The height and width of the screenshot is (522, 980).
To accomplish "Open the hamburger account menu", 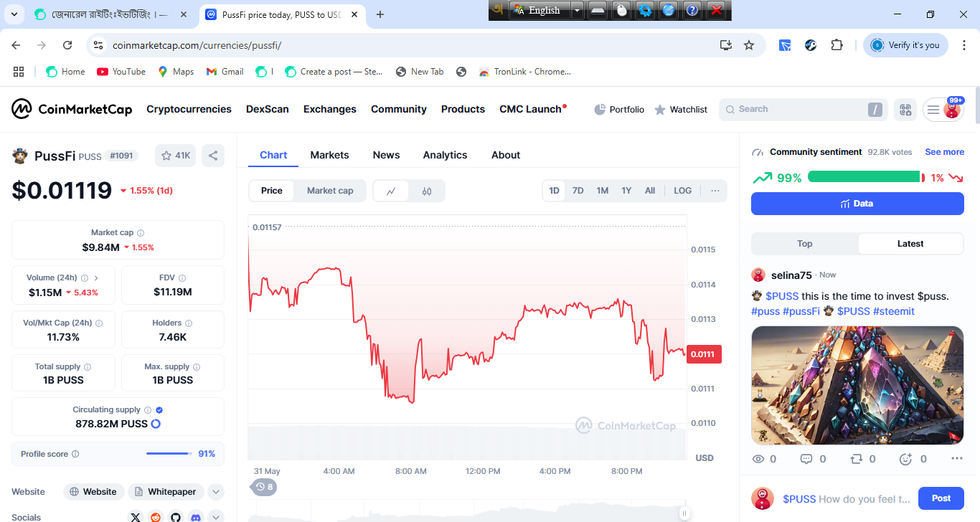I will pos(933,110).
